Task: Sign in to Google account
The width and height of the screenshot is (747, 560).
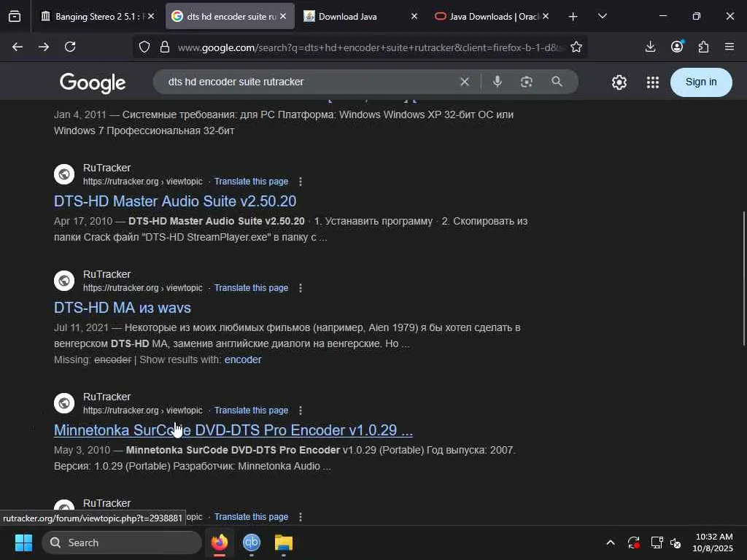Action: point(701,82)
